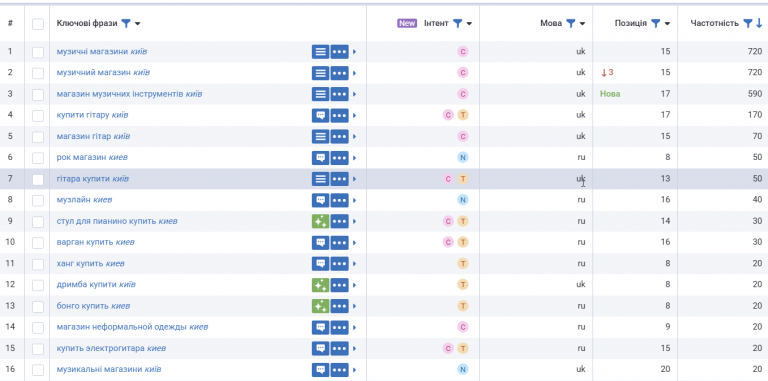768x381 pixels.
Task: Open dropdown caret beside 'Мова' header
Action: point(582,24)
